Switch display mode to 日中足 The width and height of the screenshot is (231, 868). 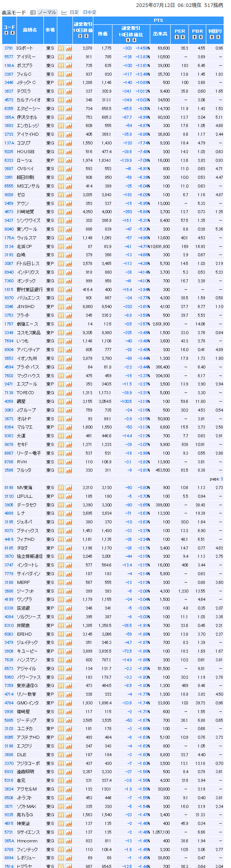tap(89, 13)
